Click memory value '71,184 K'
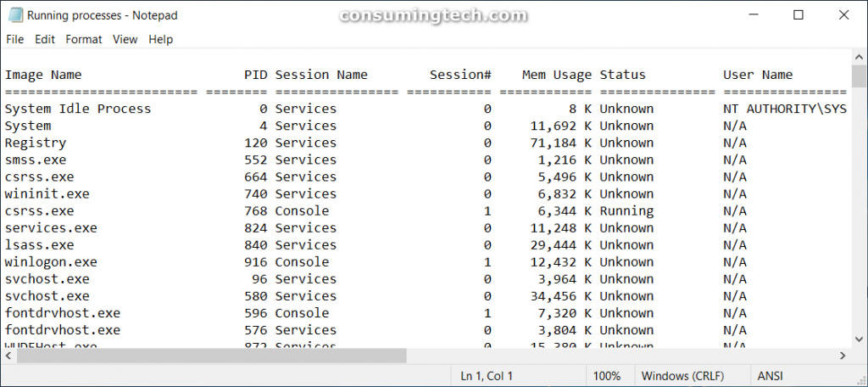Viewport: 868px width, 387px height. coord(561,143)
